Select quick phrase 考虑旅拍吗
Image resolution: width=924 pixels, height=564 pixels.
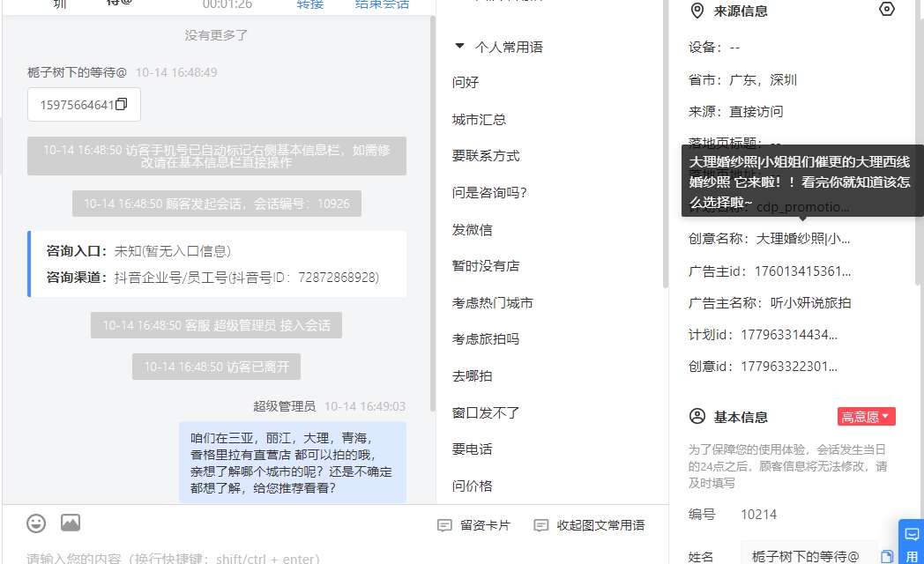tap(486, 339)
